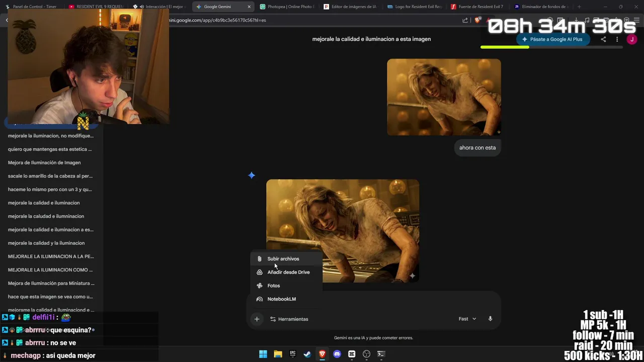Screen dimensions: 644x362
Task: Open Discord from the taskbar
Action: 337,354
